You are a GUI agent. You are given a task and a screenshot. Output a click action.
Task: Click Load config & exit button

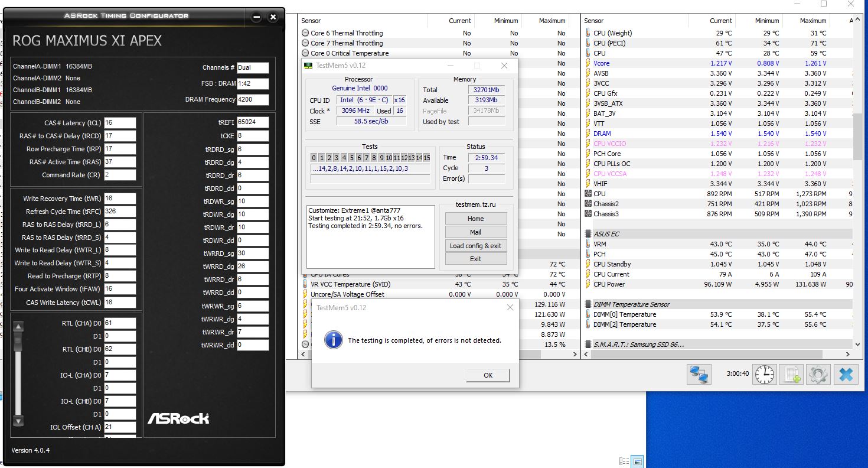pos(476,246)
